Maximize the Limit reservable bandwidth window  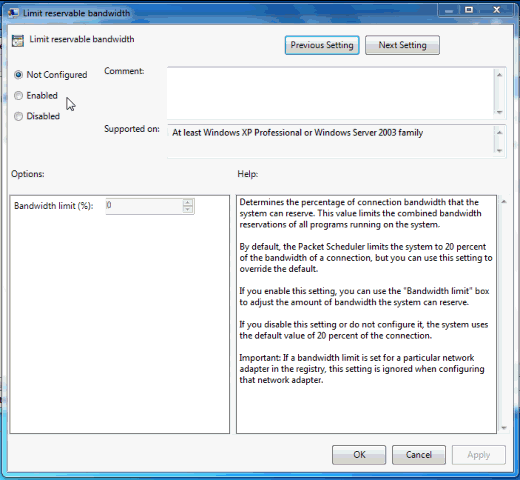click(x=469, y=10)
